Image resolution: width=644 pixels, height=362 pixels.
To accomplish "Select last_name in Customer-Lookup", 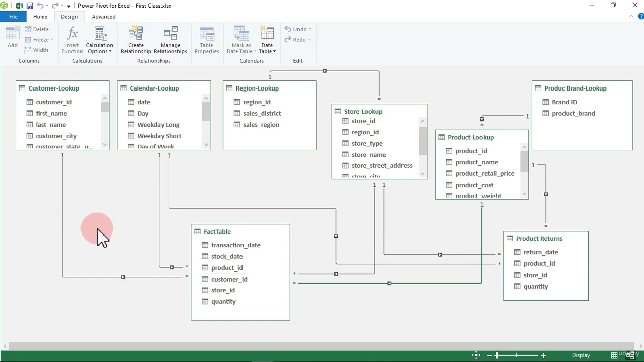I will (51, 125).
